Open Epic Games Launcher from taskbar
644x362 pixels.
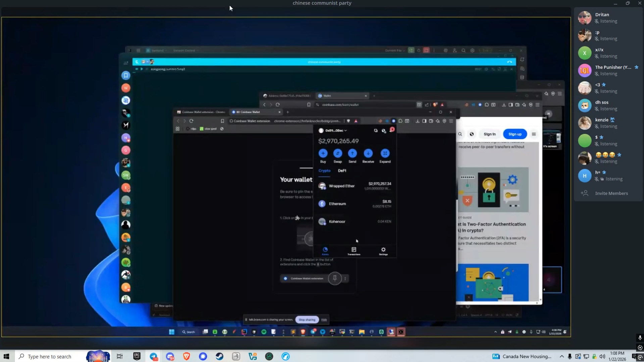137,356
